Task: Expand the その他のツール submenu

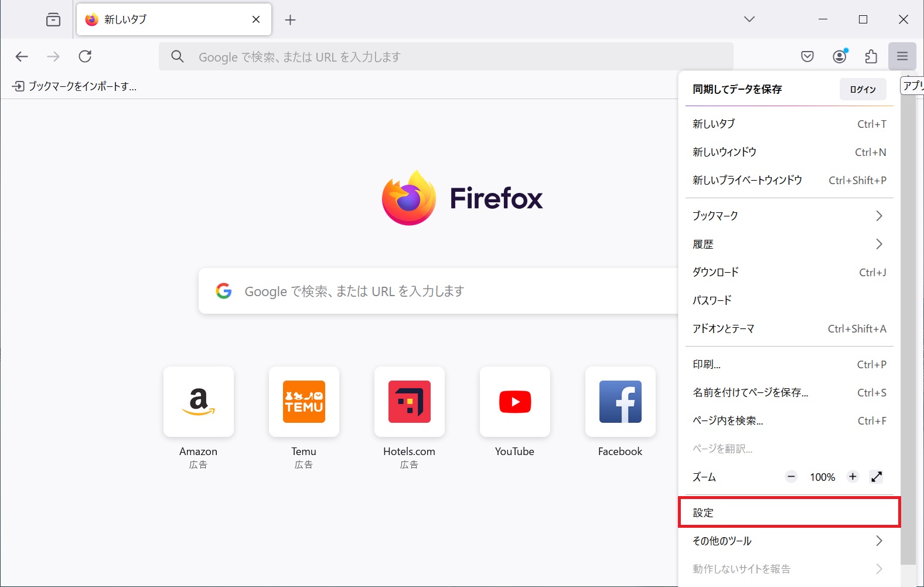Action: [x=789, y=541]
